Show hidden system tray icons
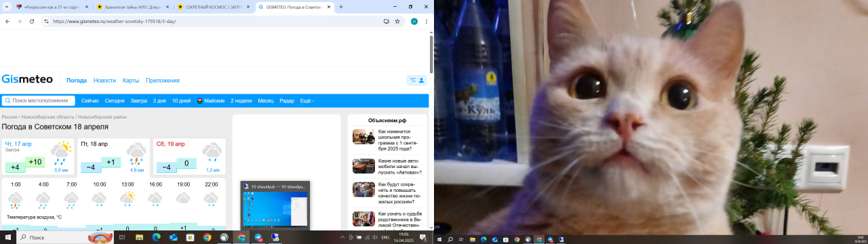 coord(342,238)
